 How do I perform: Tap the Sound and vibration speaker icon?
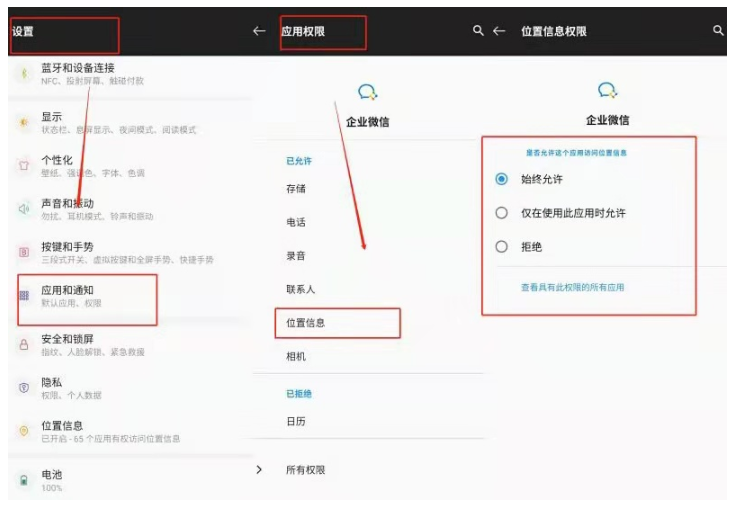[24, 209]
